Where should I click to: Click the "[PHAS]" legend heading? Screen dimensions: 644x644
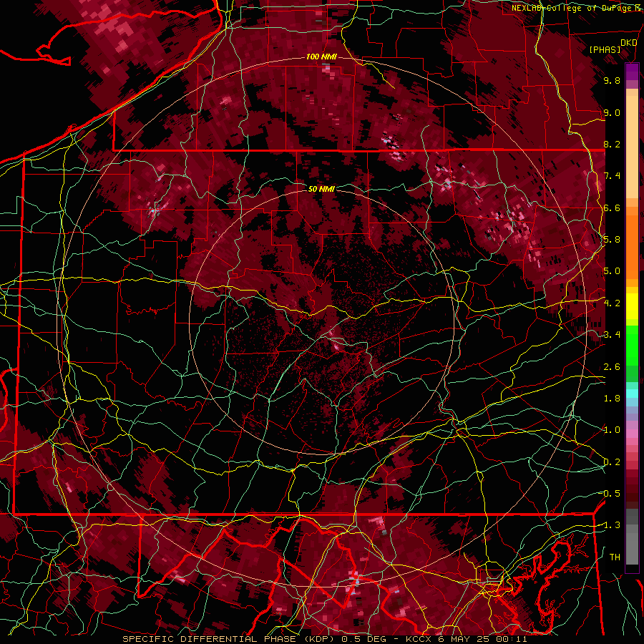pyautogui.click(x=605, y=49)
